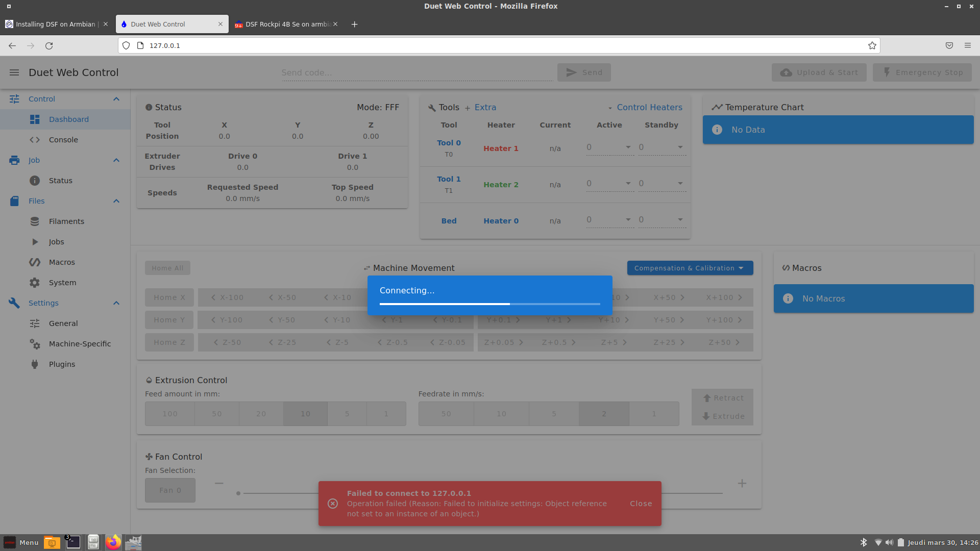Viewport: 980px width, 551px height.
Task: Click the Save to Pocket icon
Action: click(x=949, y=45)
